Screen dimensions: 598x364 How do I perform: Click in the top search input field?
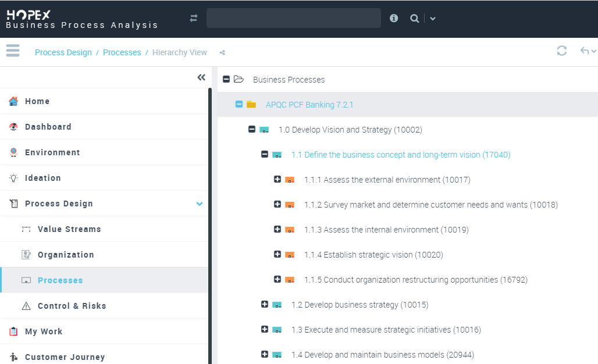(x=293, y=18)
